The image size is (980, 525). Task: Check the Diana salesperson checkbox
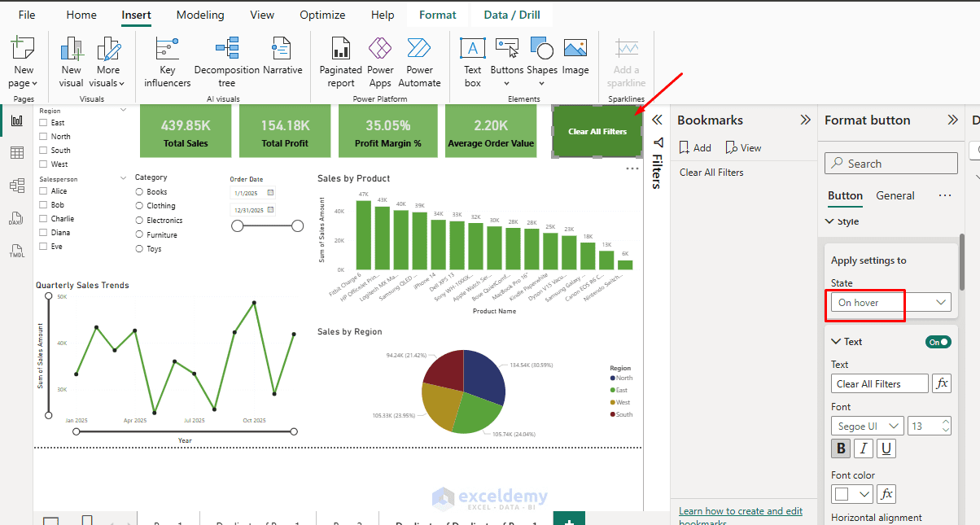pos(43,233)
